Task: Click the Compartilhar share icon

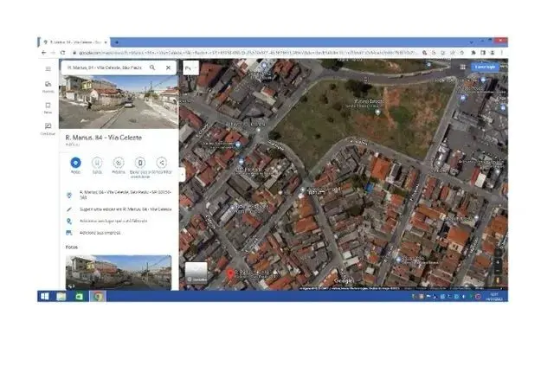Action: [x=161, y=163]
